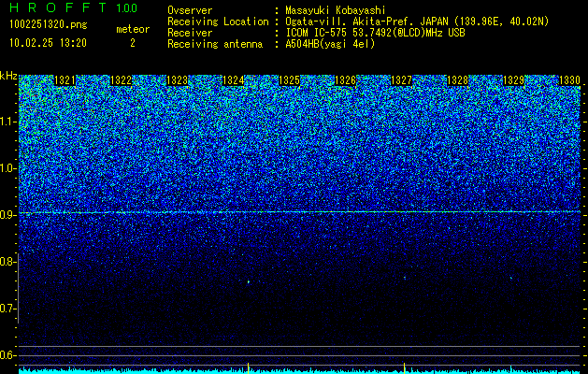Click the 1330 time marker

point(569,80)
